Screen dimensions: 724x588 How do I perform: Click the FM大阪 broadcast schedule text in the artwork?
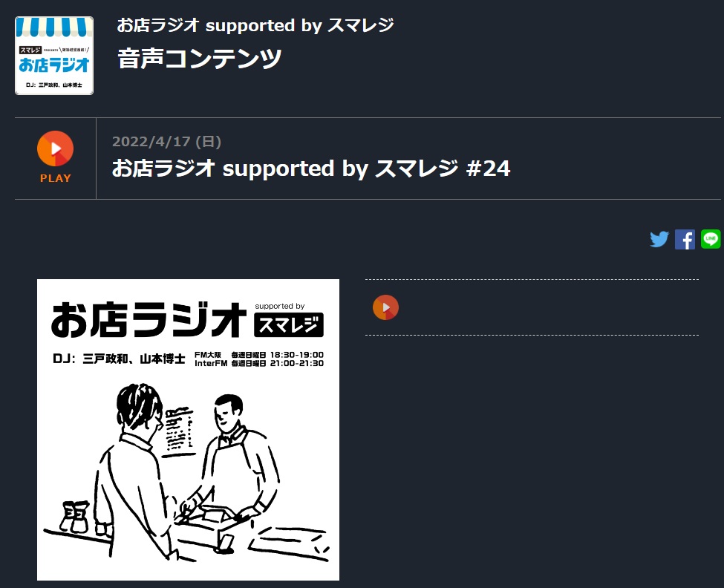pyautogui.click(x=259, y=354)
